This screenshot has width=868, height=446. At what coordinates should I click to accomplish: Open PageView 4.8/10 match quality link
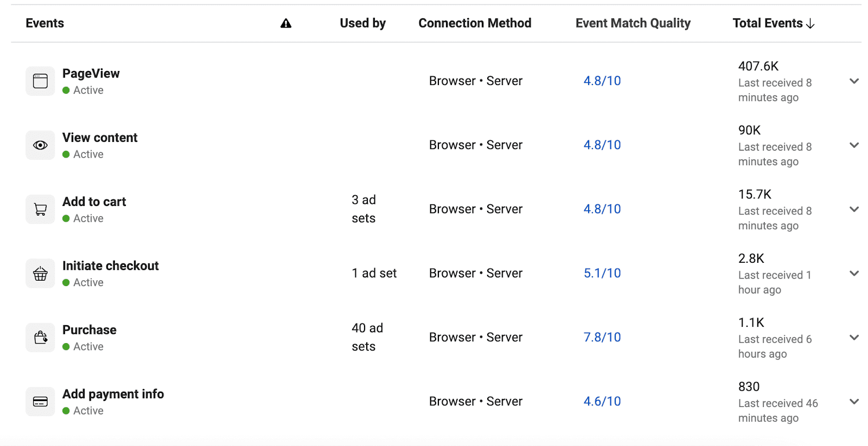[x=602, y=81]
